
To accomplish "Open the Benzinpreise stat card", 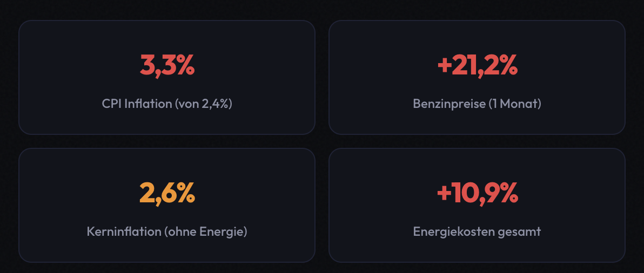I will (x=477, y=77).
